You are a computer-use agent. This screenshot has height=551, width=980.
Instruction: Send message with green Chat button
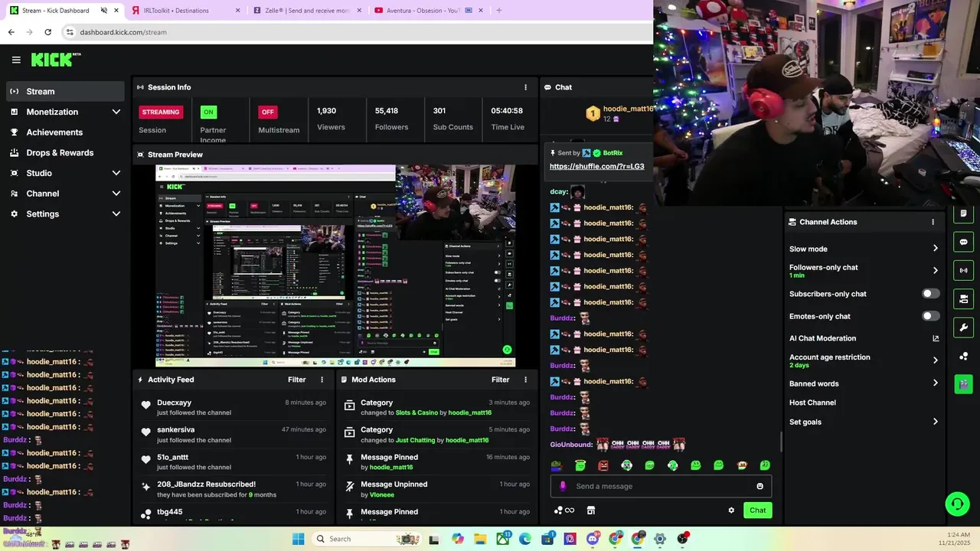(x=757, y=510)
